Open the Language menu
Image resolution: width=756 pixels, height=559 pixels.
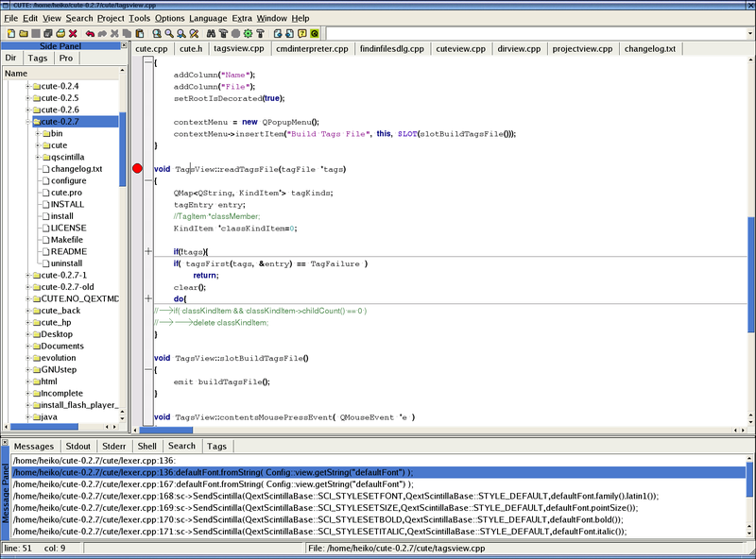point(208,18)
